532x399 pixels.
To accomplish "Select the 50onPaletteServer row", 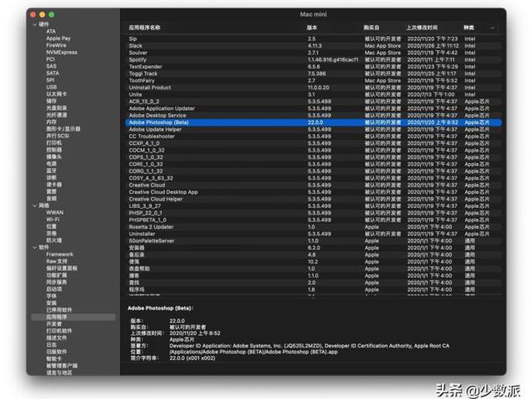I will (314, 240).
